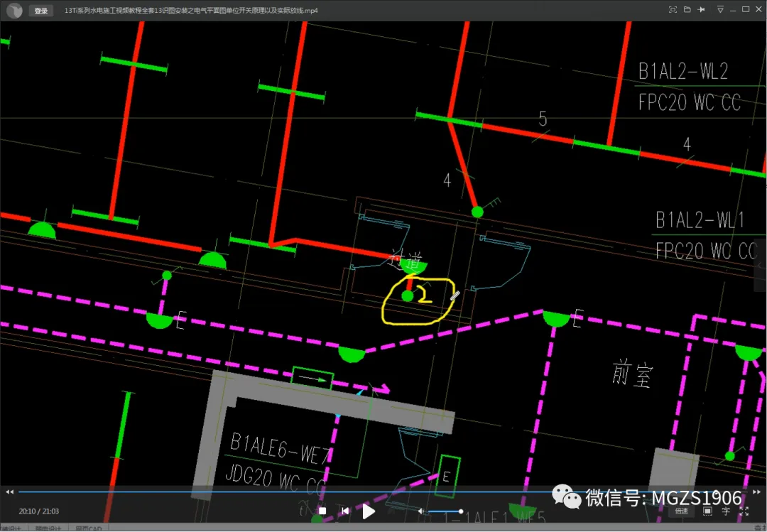Toggle the pin-on-top icon

click(x=701, y=10)
